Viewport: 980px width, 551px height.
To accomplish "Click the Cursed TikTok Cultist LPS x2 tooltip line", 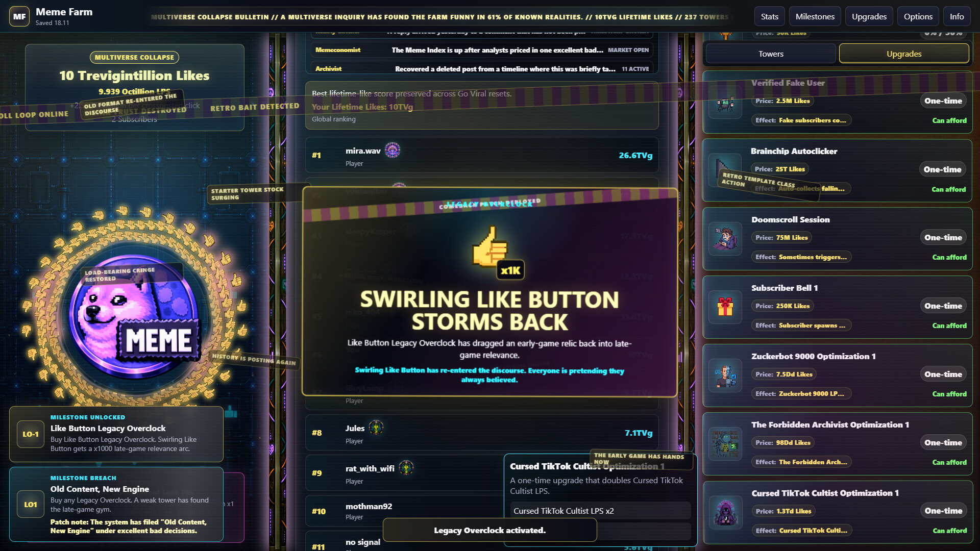I will pos(601,511).
